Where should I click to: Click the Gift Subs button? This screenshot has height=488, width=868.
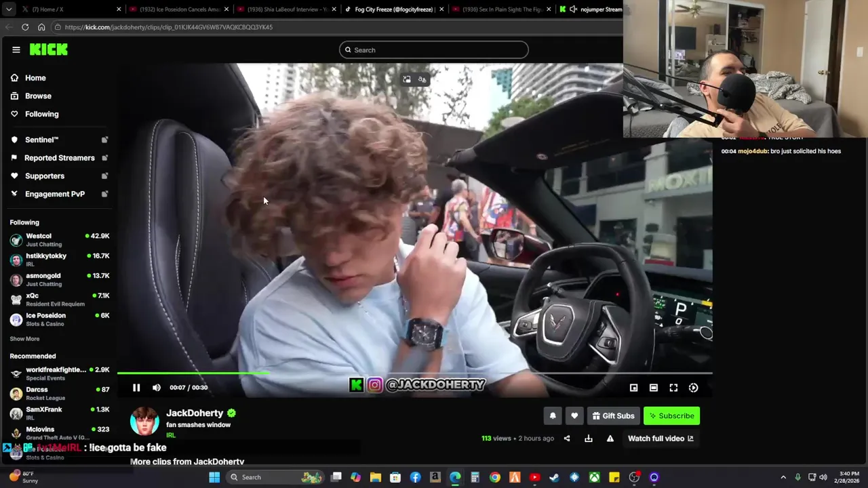[613, 415]
